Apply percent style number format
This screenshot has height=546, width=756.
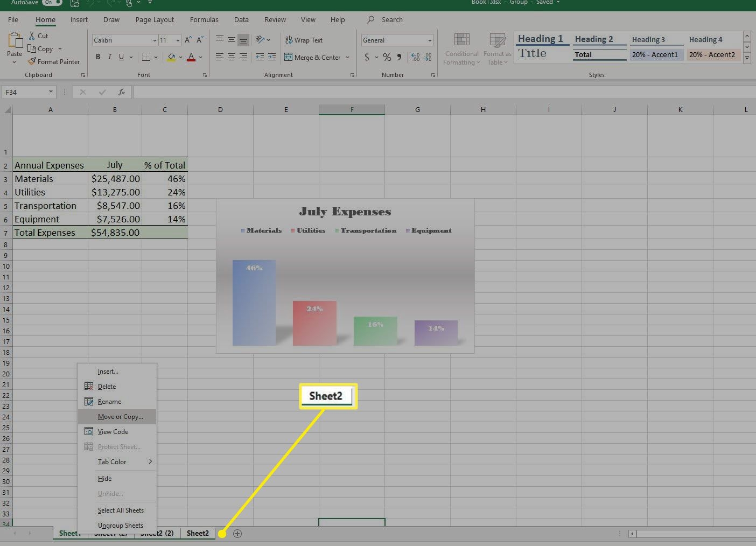pyautogui.click(x=387, y=57)
